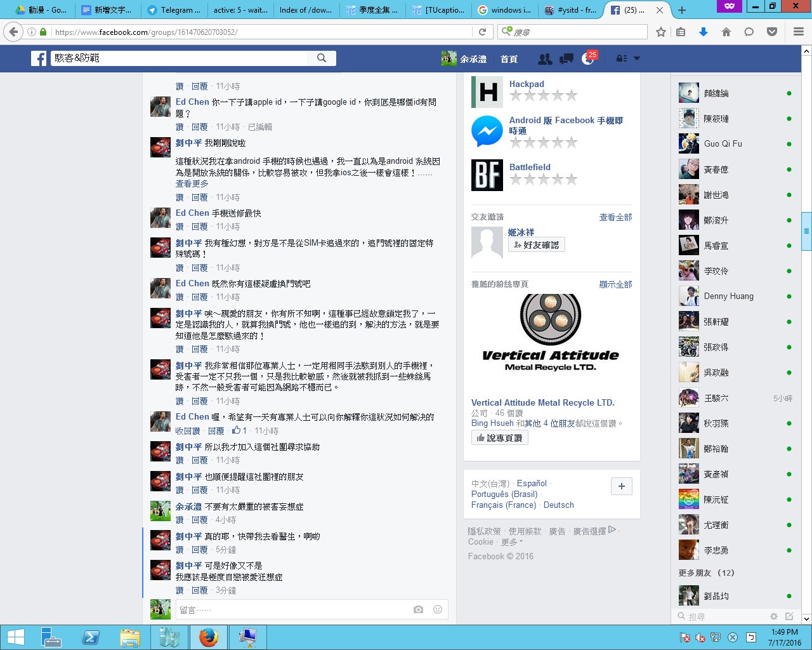Click the page scrollbar down arrow
The width and height of the screenshot is (812, 650).
point(807,619)
